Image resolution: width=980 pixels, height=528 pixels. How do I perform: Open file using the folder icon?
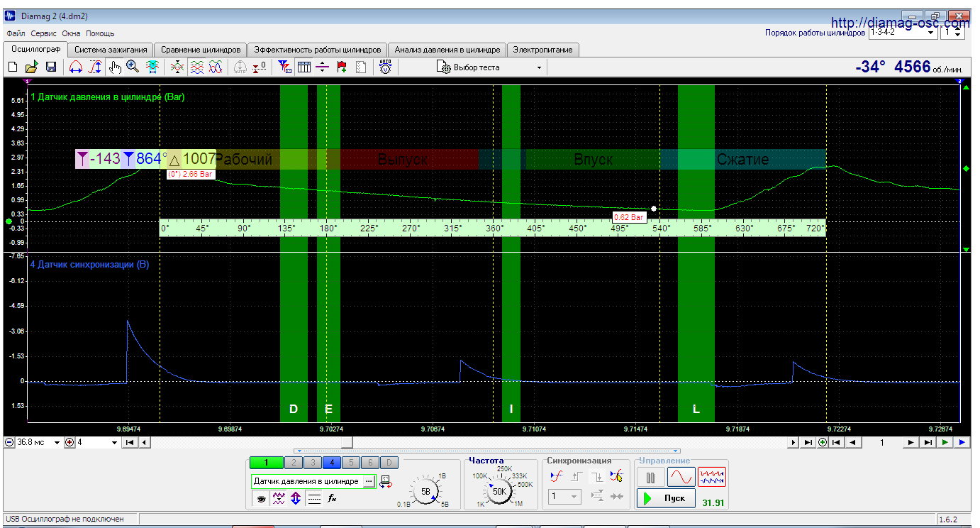[x=31, y=67]
